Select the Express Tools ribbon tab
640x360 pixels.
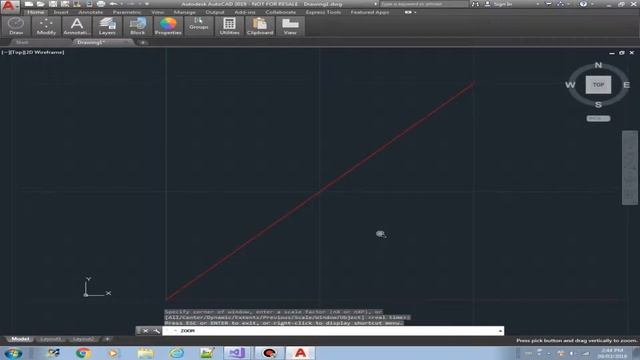(323, 12)
